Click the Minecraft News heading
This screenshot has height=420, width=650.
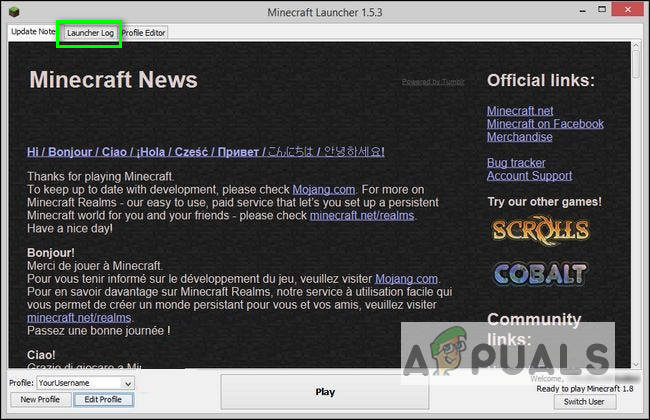[114, 80]
